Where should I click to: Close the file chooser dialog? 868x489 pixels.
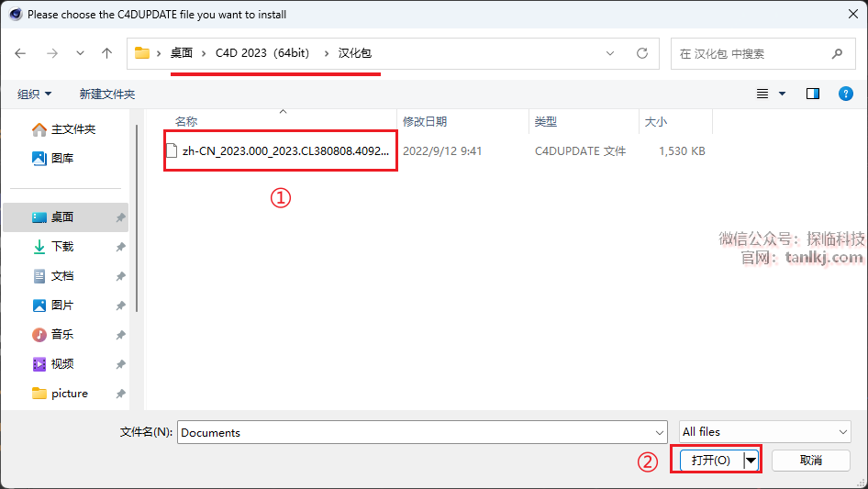coord(853,15)
